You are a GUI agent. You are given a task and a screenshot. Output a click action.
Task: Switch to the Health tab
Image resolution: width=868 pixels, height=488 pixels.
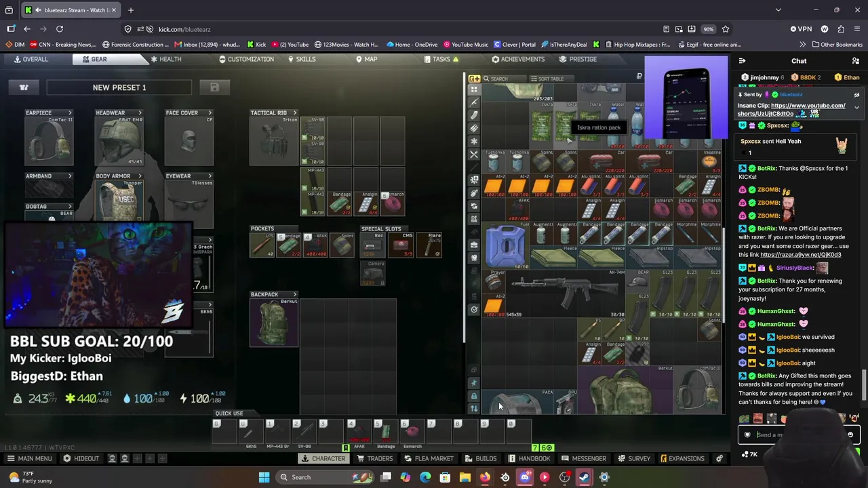click(x=165, y=59)
